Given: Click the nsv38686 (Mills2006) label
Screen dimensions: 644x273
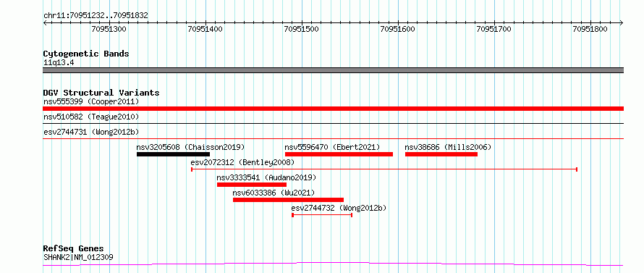Looking at the screenshot, I should [x=448, y=147].
